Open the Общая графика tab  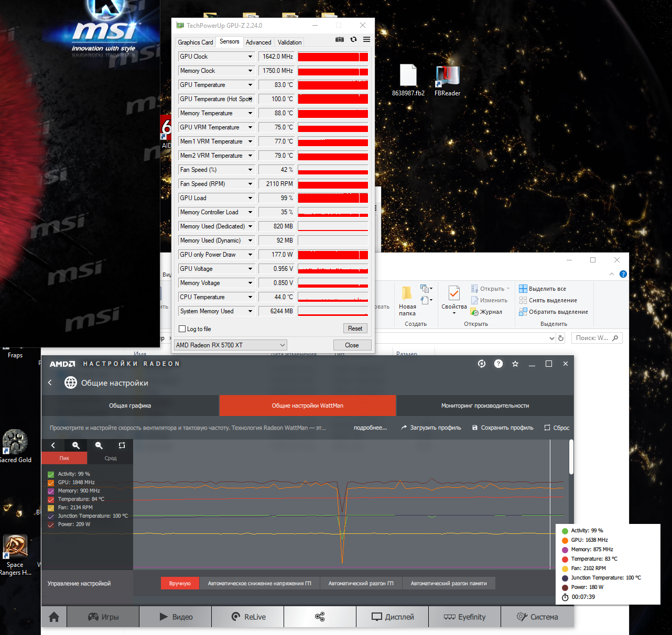pyautogui.click(x=130, y=406)
